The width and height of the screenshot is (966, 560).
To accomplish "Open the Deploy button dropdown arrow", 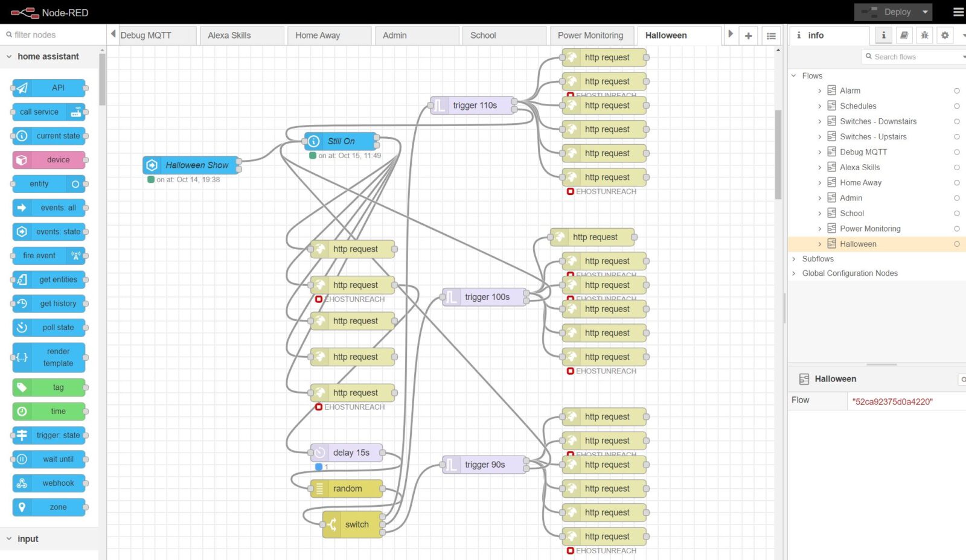I will coord(926,11).
